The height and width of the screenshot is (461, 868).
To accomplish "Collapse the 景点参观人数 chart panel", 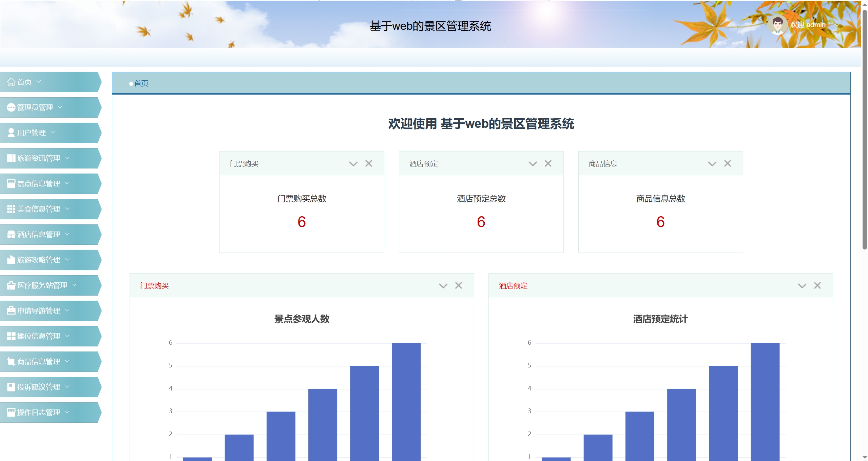I will [x=443, y=286].
